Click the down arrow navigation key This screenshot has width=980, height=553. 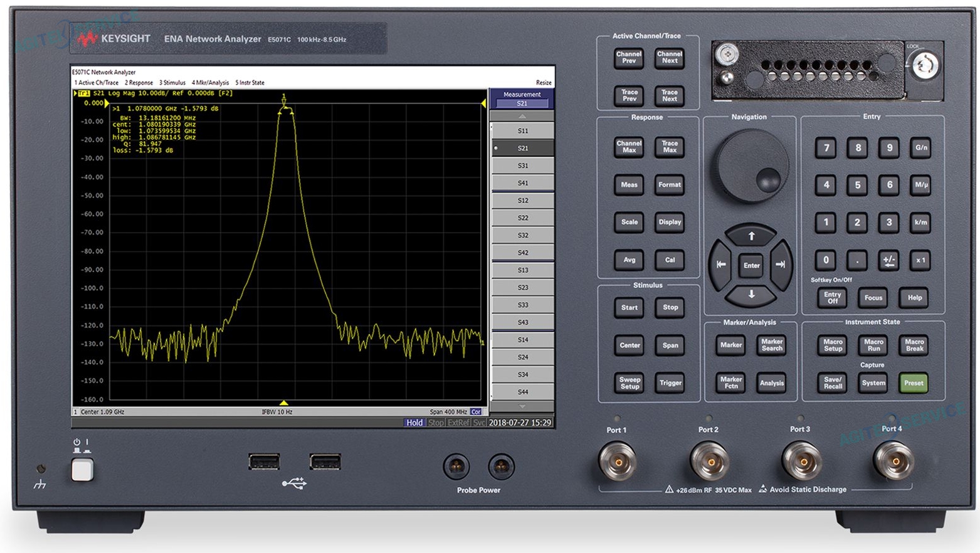pyautogui.click(x=751, y=294)
